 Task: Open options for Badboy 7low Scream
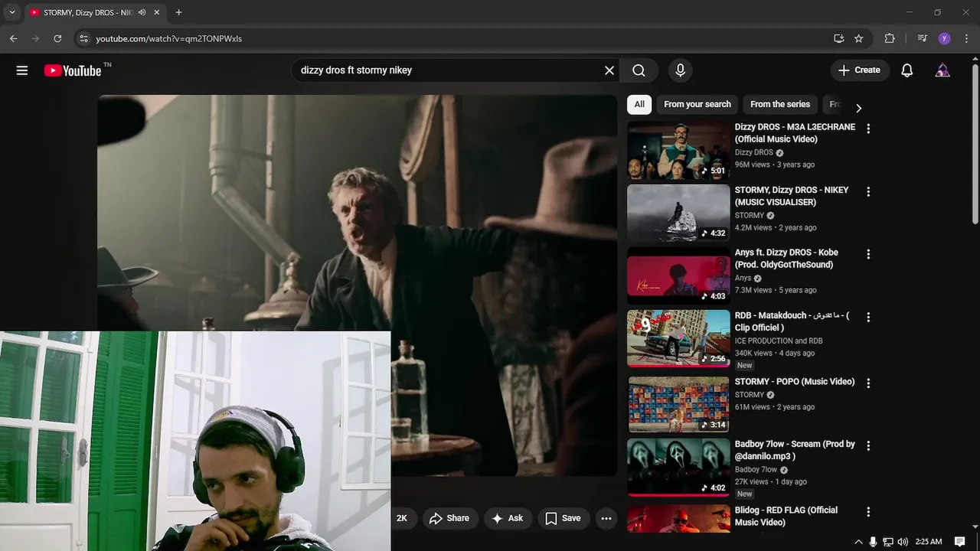click(x=868, y=445)
